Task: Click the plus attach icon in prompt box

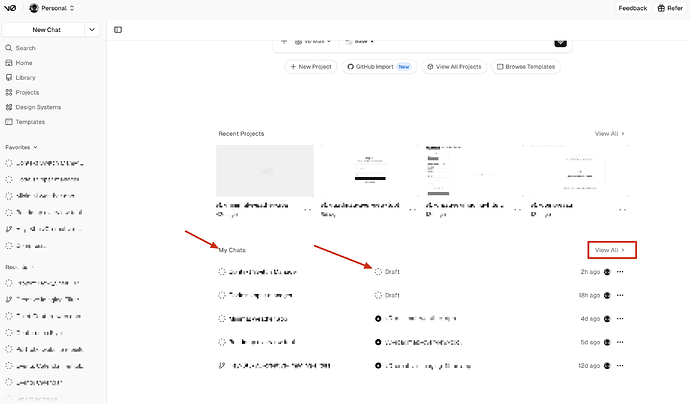Action: coord(284,41)
